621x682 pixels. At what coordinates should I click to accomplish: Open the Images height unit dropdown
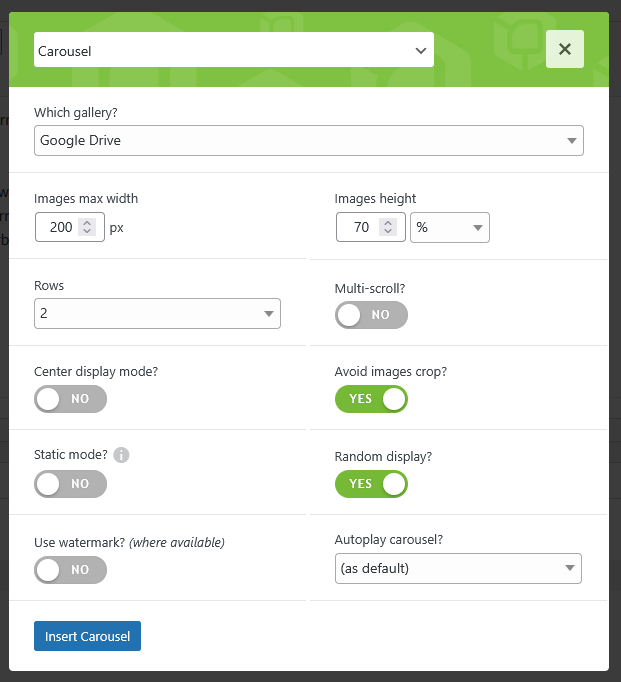click(450, 228)
